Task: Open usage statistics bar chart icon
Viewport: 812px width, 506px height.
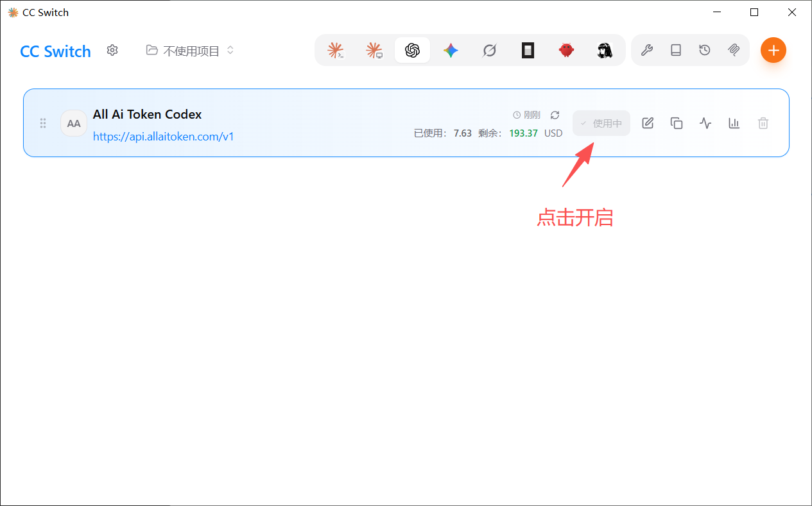Action: pyautogui.click(x=734, y=123)
